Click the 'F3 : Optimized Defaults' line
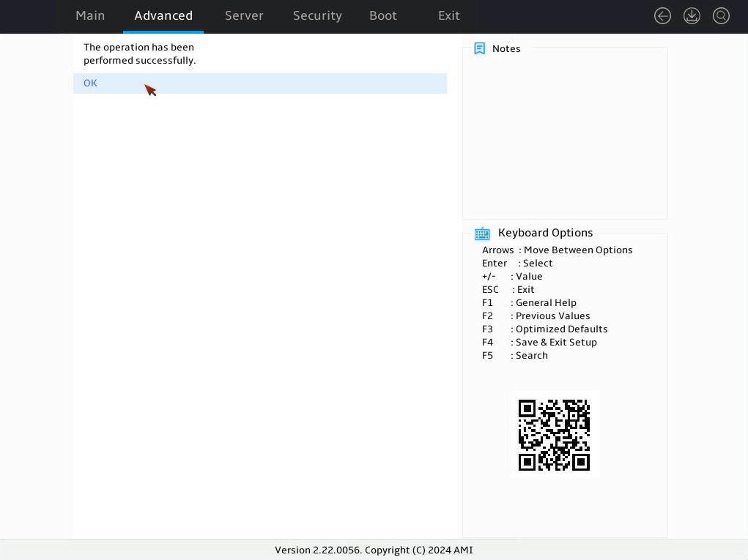Screen dimensions: 748x560 click(x=545, y=329)
